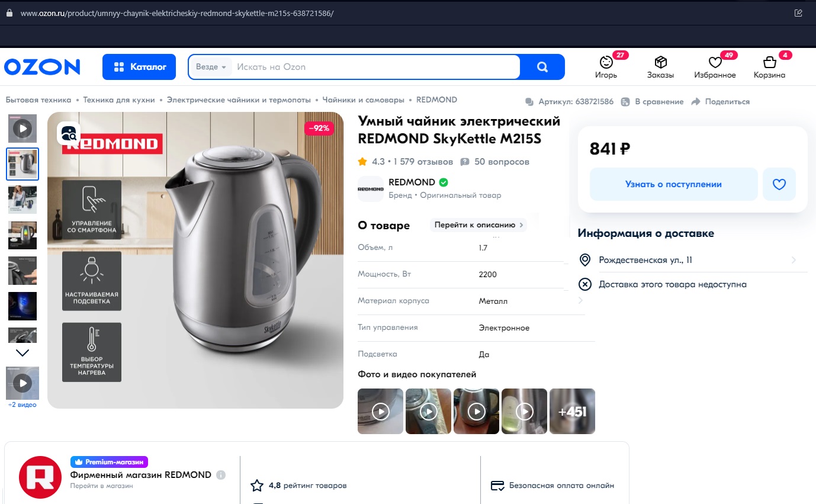Viewport: 816px width, 504px height.
Task: Expand gallery thumbnails with down chevron
Action: (x=23, y=353)
